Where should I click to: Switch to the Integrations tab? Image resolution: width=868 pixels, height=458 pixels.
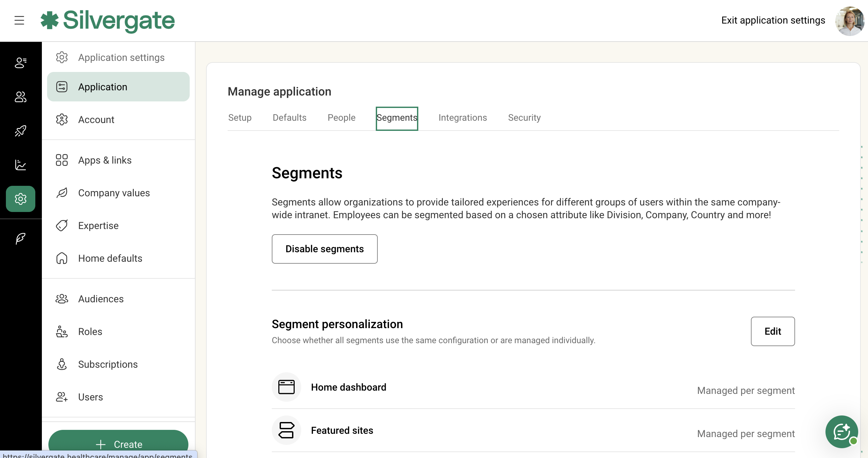pos(462,118)
